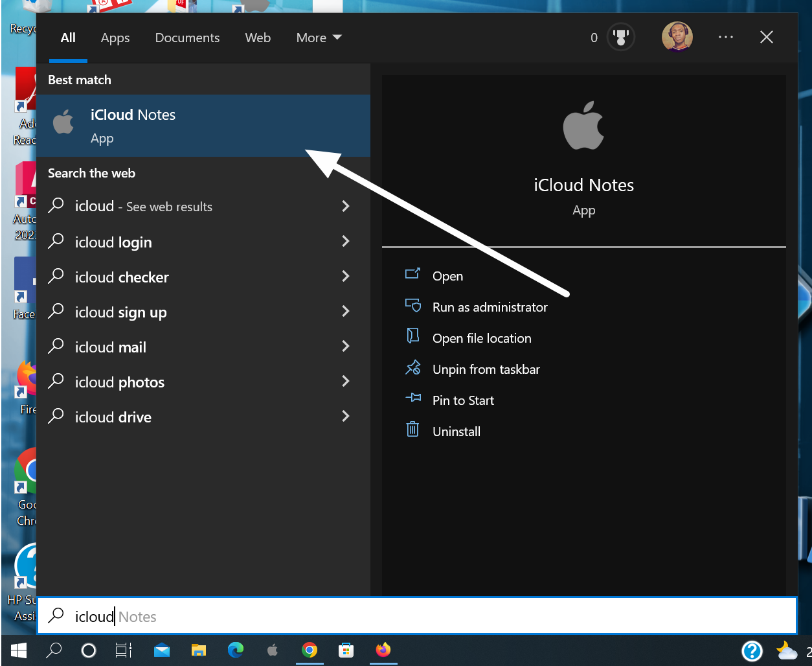Open the Apple iCloud taskbar icon
Screen dimensions: 812x666
point(273,650)
